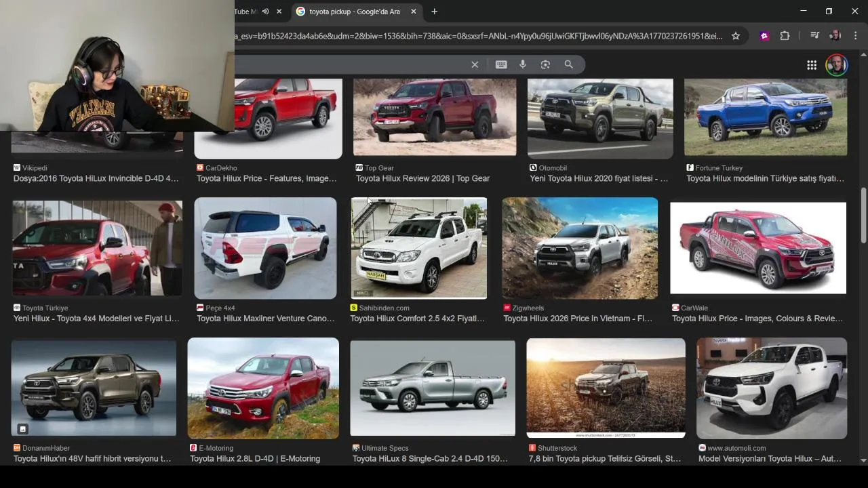Click the Otomobil source label
The height and width of the screenshot is (488, 868).
coord(553,168)
